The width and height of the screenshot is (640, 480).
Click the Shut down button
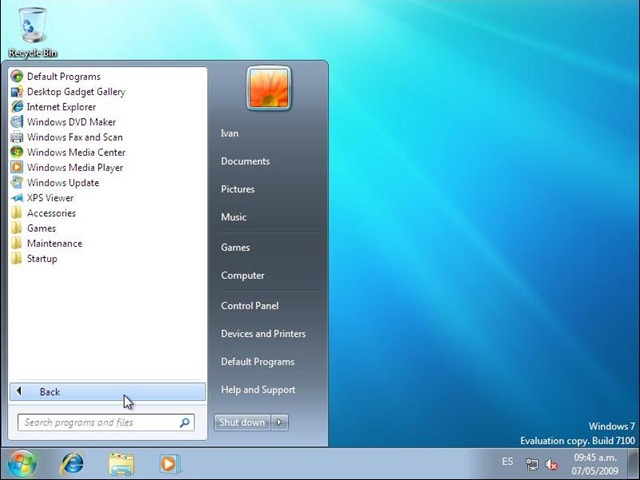click(242, 422)
